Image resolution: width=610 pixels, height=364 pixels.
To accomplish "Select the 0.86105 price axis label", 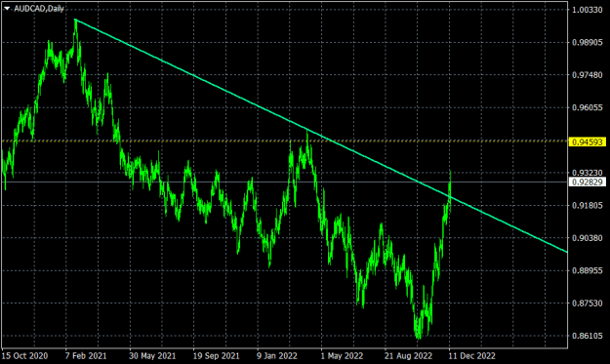I will (588, 336).
